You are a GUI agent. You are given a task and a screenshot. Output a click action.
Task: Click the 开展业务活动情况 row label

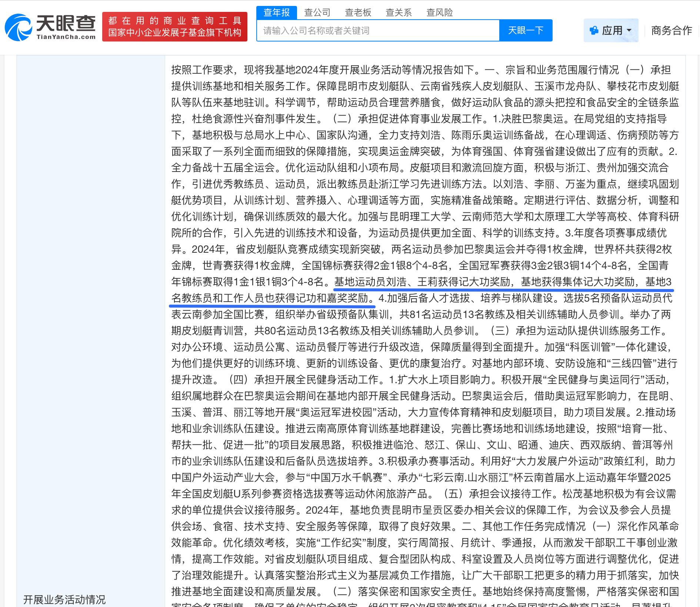tap(64, 599)
